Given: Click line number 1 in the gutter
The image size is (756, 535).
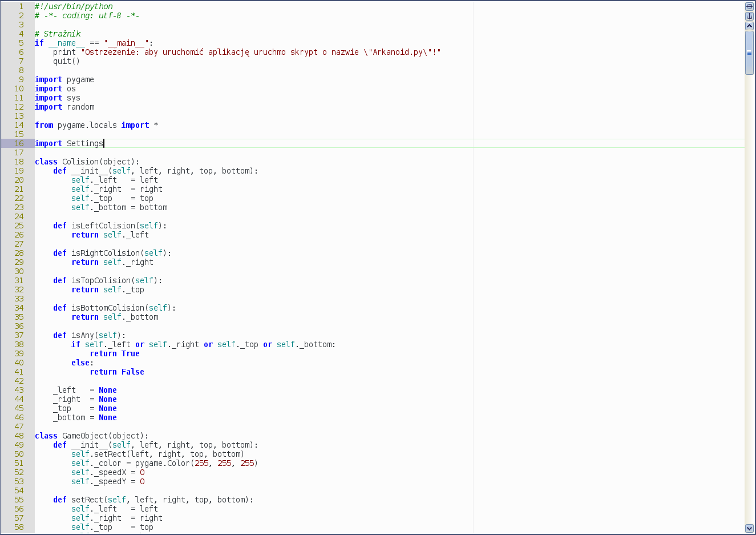Looking at the screenshot, I should click(x=21, y=6).
